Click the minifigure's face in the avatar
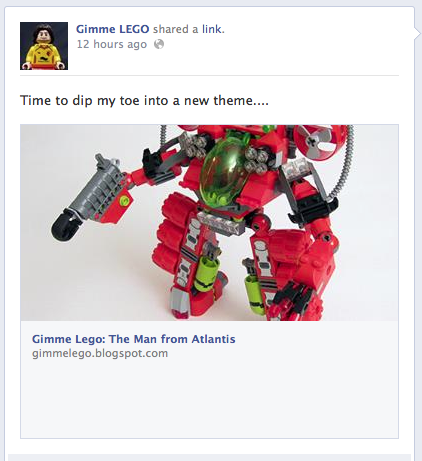The height and width of the screenshot is (461, 422). (x=43, y=36)
